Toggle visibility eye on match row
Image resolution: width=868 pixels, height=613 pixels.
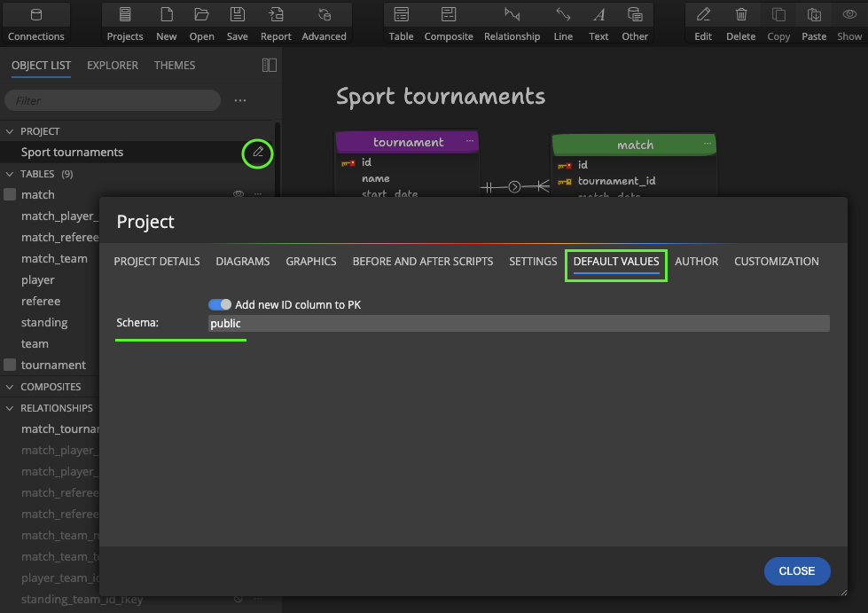238,194
